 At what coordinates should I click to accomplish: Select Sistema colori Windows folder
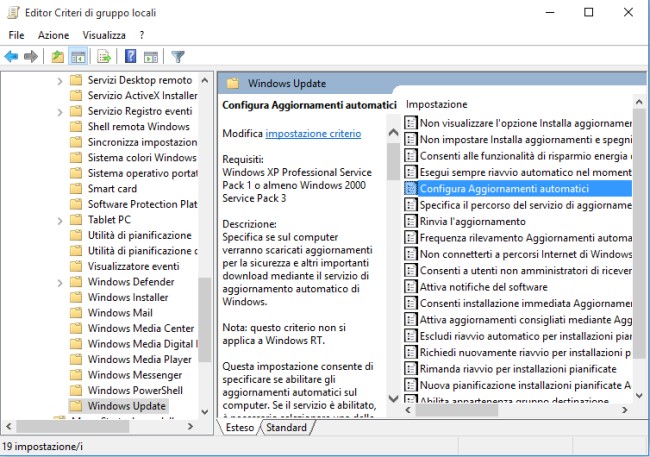142,158
